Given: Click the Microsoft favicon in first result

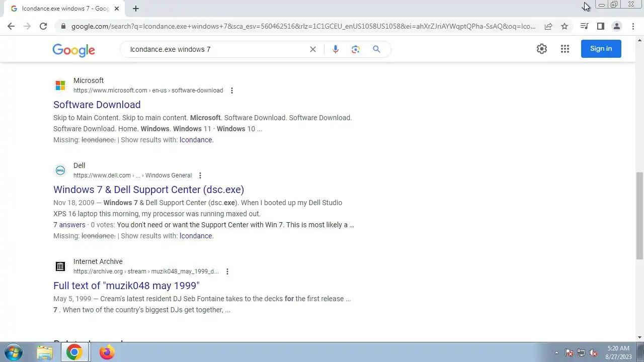Looking at the screenshot, I should coord(60,85).
